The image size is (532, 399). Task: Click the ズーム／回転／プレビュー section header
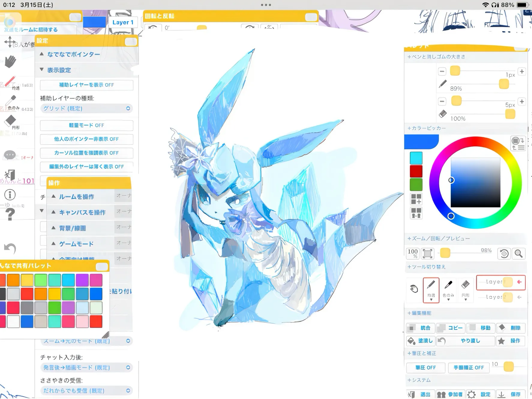(466, 239)
